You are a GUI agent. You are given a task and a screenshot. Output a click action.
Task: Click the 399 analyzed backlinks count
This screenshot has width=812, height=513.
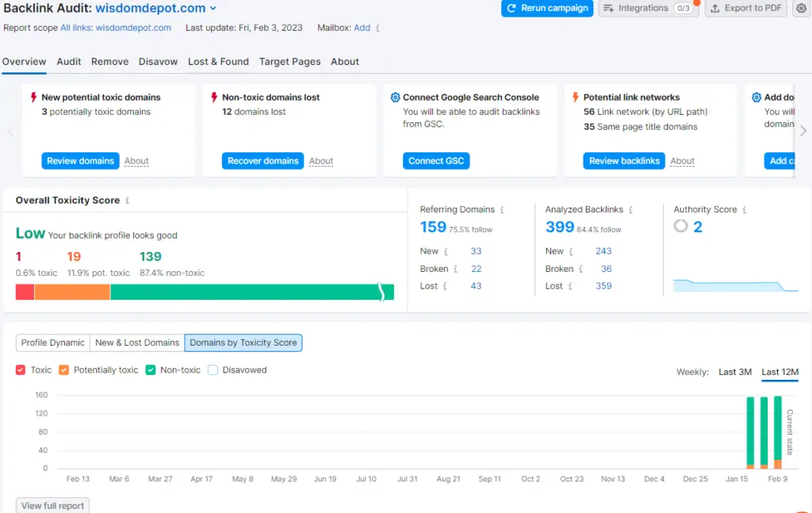pyautogui.click(x=560, y=227)
